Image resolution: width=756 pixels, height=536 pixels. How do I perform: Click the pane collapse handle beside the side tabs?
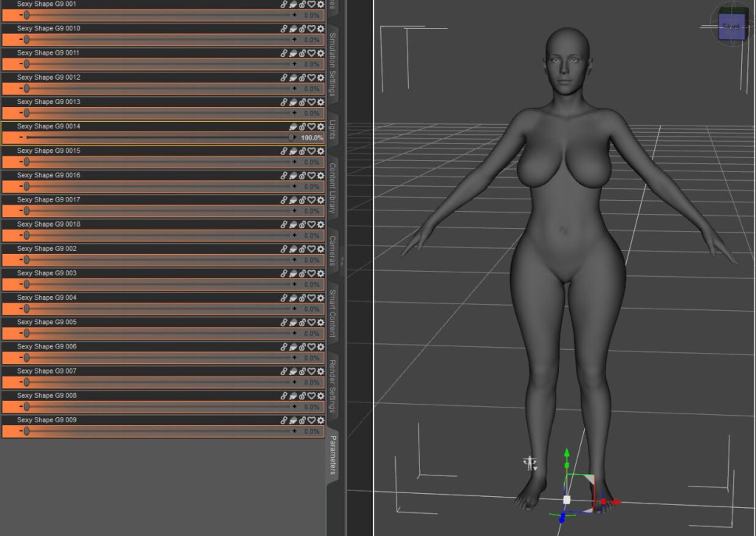342,261
